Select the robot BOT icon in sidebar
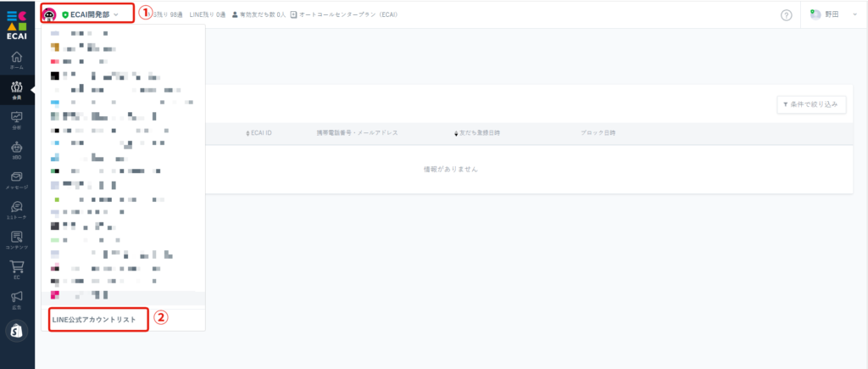 (x=17, y=149)
